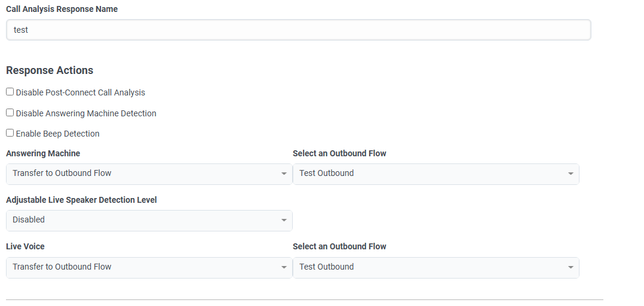Click the 'Call Analysis Response Name' field label
The height and width of the screenshot is (306, 644).
62,9
